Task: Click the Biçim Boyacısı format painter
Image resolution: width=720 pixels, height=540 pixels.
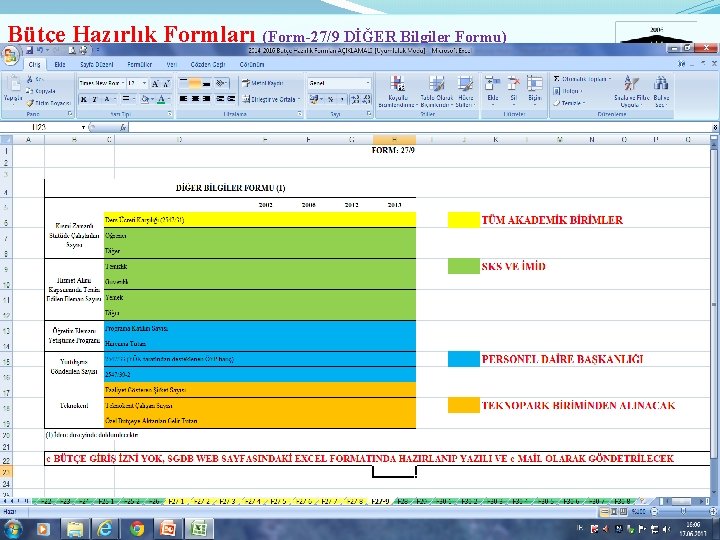Action: [x=48, y=103]
